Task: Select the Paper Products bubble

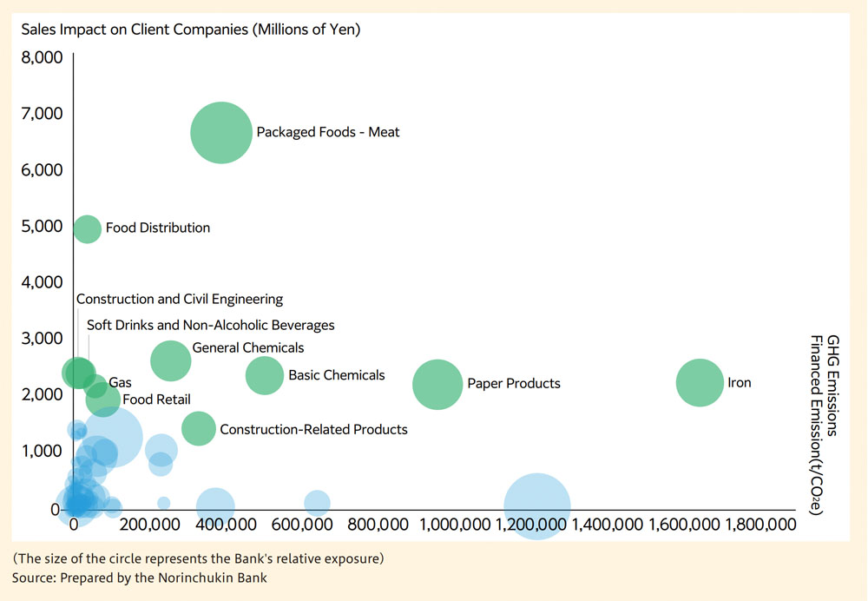Action: click(437, 385)
